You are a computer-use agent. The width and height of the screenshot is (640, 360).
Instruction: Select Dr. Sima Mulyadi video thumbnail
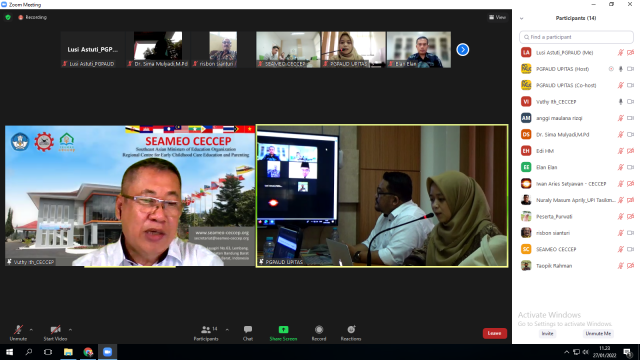[x=158, y=49]
